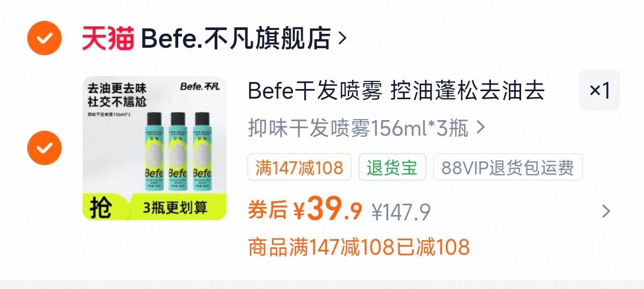Tap the red 天猫 Tmall logo
Screen dimensions: 644x289
[108, 38]
